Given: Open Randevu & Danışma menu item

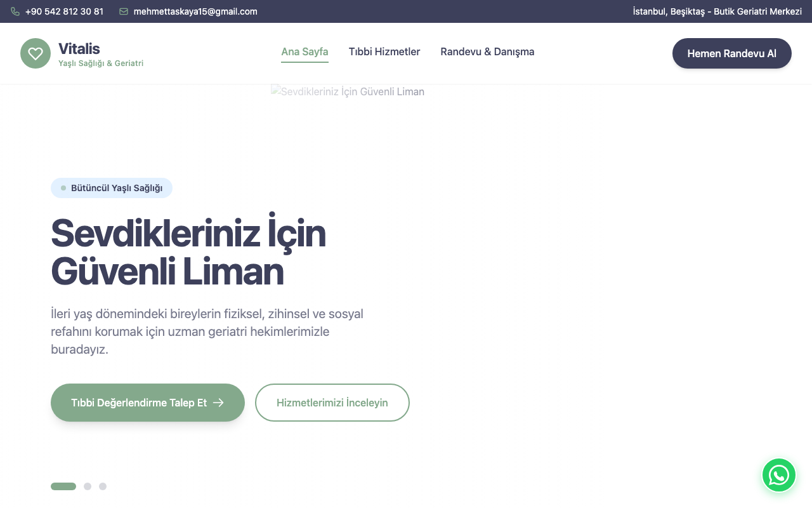Looking at the screenshot, I should pos(487,52).
